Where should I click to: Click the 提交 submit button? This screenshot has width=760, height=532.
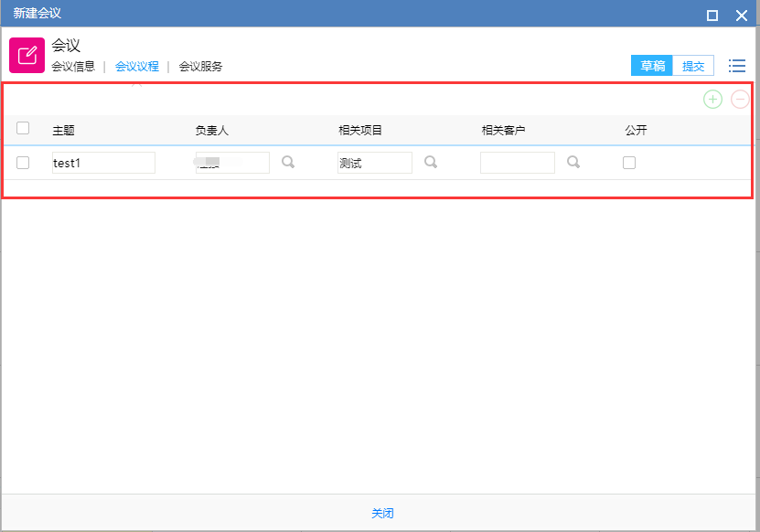click(693, 66)
